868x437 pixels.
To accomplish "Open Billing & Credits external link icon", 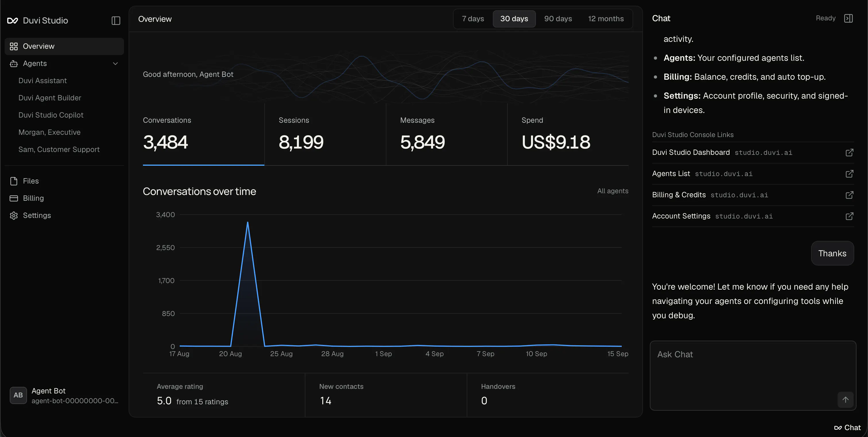I will 849,195.
